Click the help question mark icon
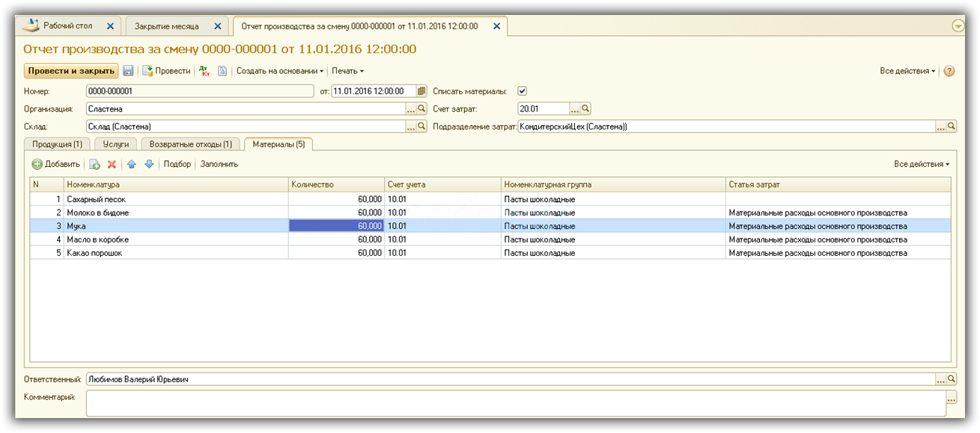The image size is (980, 433). [x=949, y=71]
